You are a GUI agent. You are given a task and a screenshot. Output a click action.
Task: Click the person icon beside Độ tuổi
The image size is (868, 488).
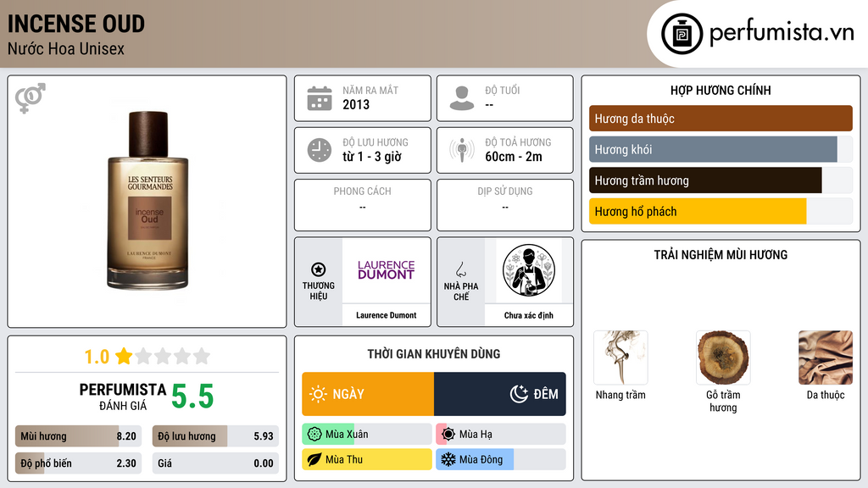[x=462, y=98]
